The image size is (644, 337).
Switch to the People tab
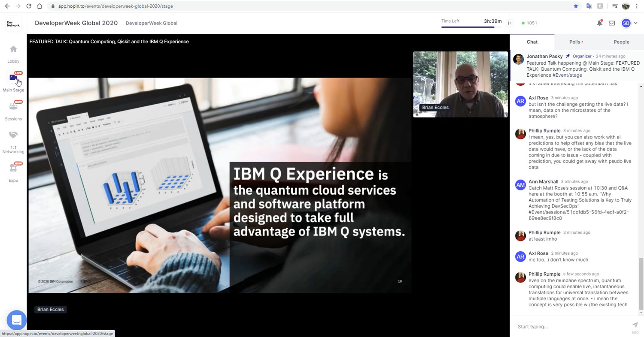pos(621,42)
